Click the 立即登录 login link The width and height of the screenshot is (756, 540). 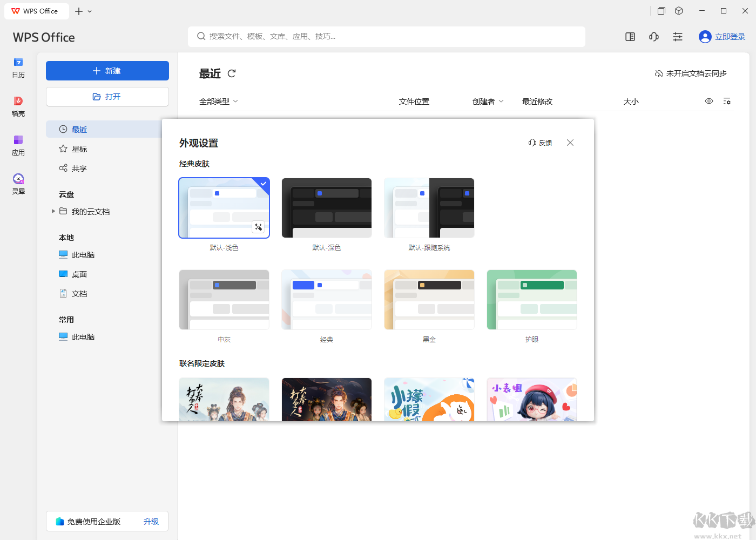coord(730,37)
